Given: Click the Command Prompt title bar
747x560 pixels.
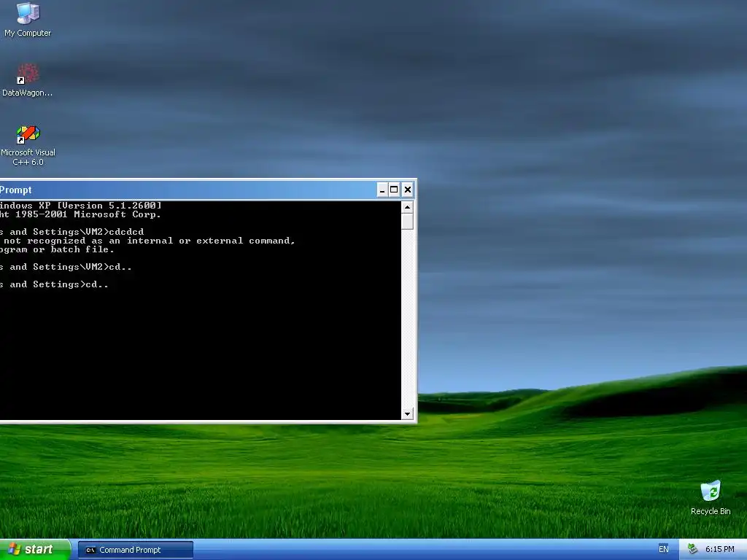Looking at the screenshot, I should click(x=187, y=190).
